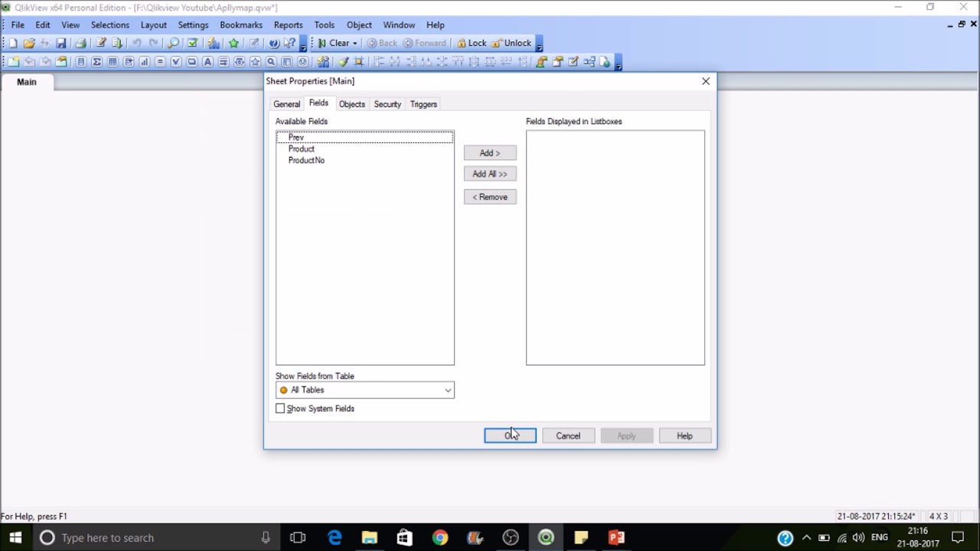Switch to the Triggers tab
Viewport: 980px width, 551px height.
423,104
